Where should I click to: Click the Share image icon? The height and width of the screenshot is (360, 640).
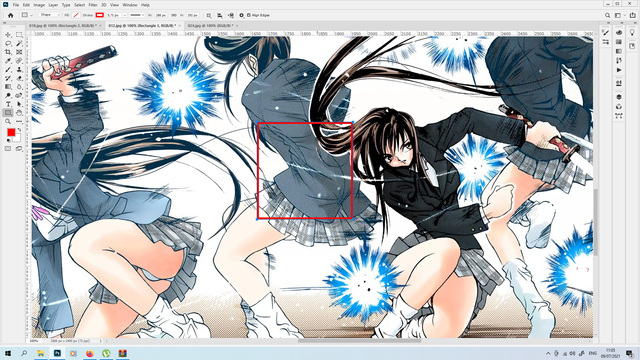[x=632, y=15]
